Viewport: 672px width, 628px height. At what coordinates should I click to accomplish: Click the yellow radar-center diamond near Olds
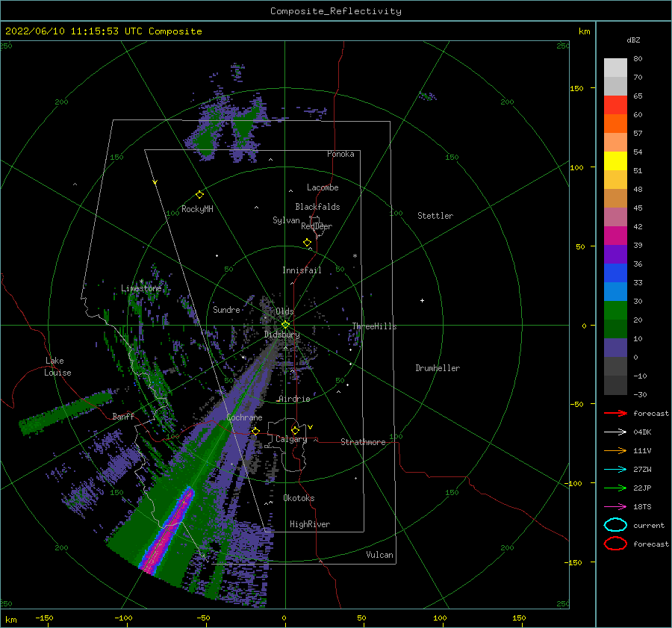(285, 325)
